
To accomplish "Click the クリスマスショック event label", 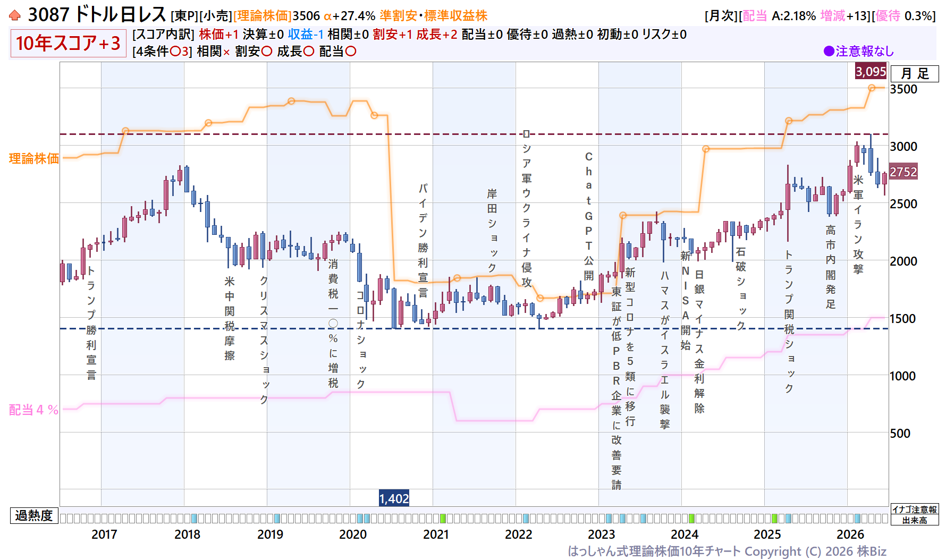I will 264,340.
